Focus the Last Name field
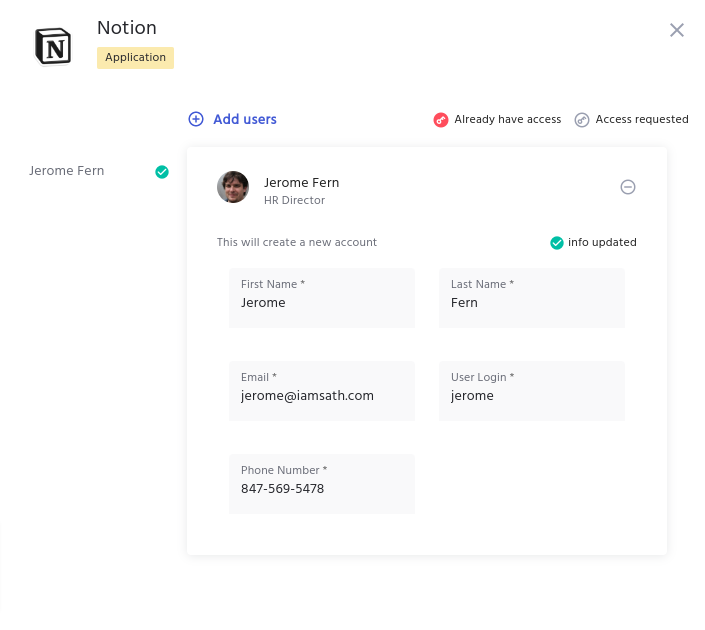The image size is (705, 630). (x=531, y=303)
